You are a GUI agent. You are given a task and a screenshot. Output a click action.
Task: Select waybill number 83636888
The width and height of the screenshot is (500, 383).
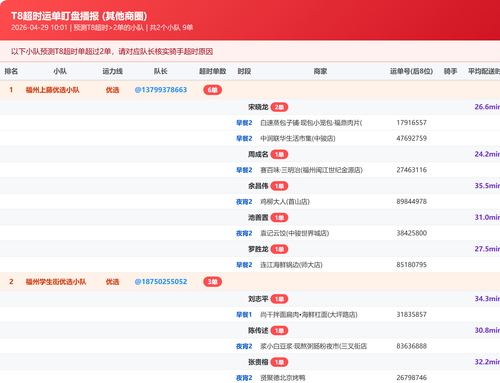411,346
